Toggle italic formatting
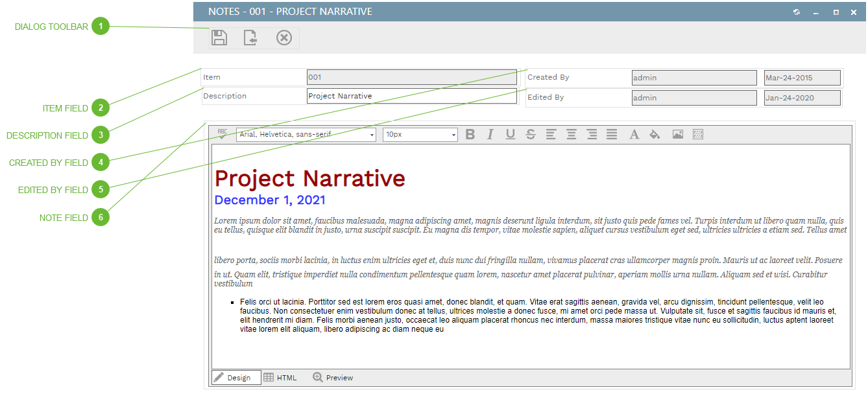The height and width of the screenshot is (405, 868). [x=489, y=134]
